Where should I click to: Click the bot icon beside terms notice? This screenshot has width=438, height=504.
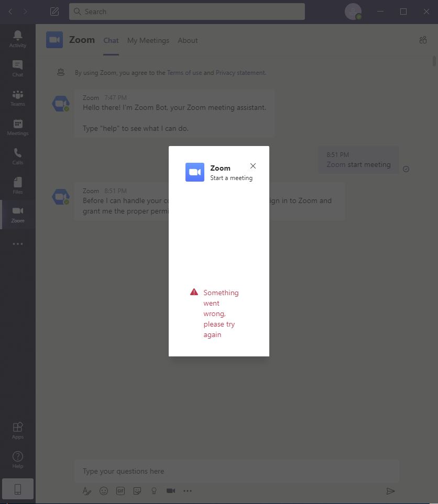coord(60,72)
